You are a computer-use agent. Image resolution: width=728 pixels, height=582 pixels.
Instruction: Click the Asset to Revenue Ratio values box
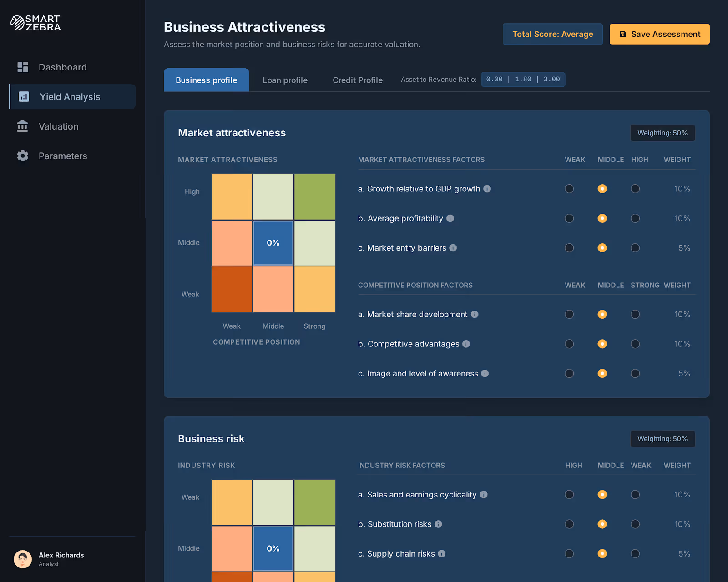point(523,80)
